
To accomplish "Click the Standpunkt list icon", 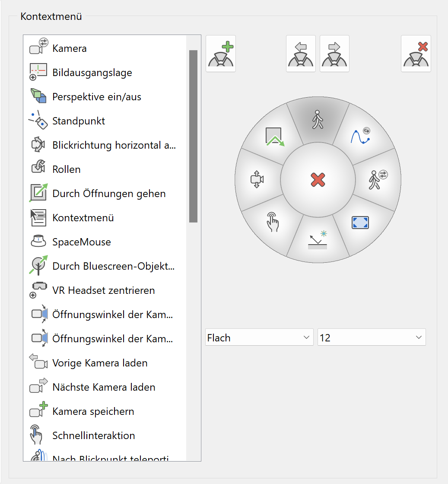I will coord(38,120).
